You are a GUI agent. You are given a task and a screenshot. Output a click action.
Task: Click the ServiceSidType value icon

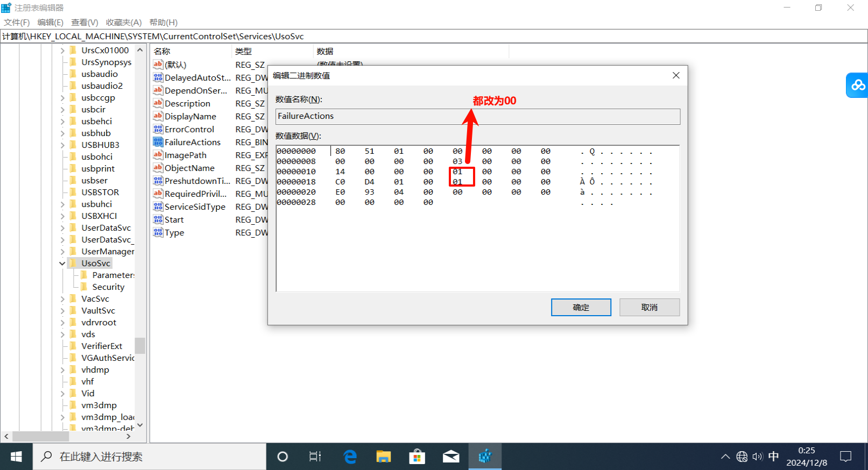tap(158, 206)
